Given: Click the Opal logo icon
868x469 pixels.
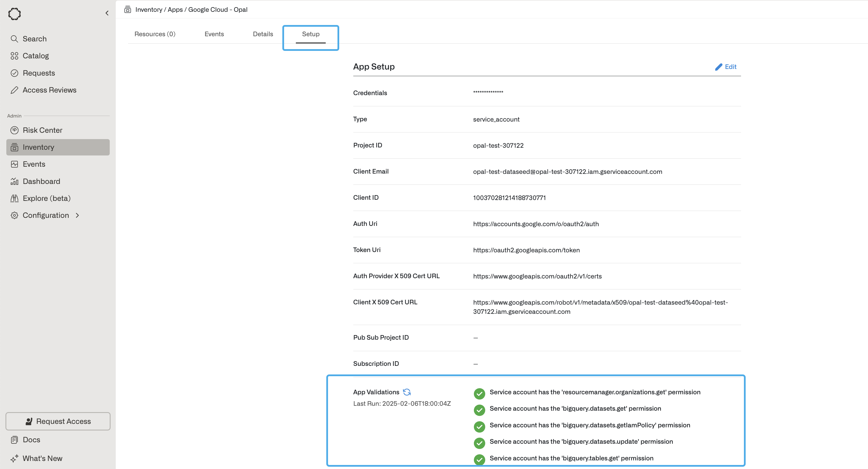Looking at the screenshot, I should coord(14,14).
